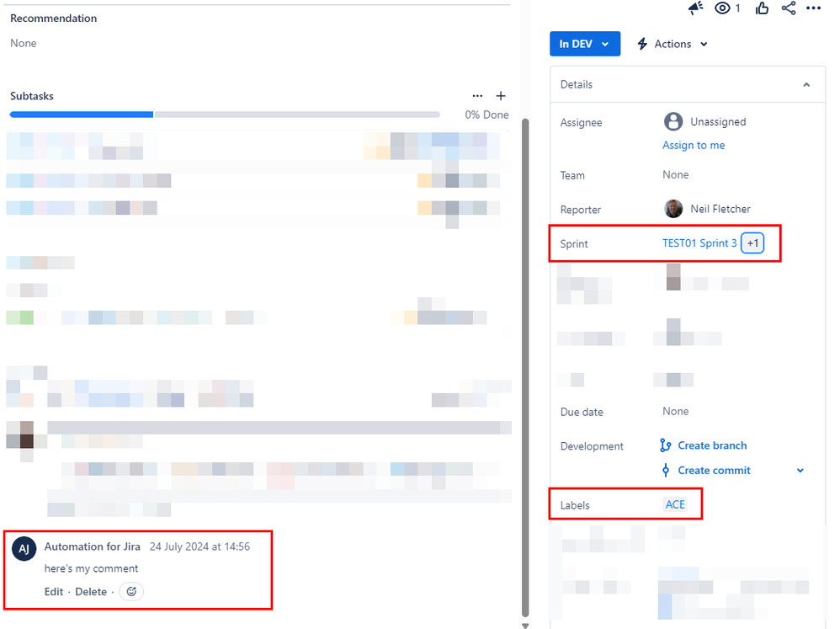Click the left pane vertical scrollbar
This screenshot has height=629, width=840.
click(525, 368)
